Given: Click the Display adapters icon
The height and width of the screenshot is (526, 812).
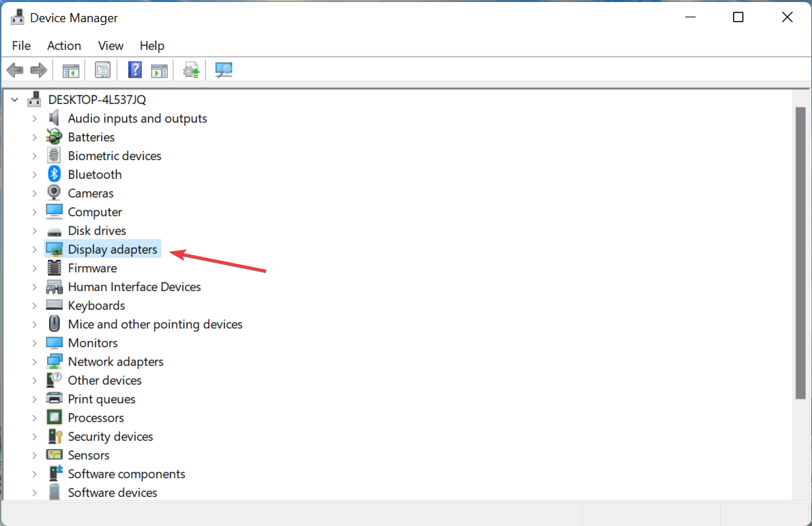Looking at the screenshot, I should coord(54,249).
